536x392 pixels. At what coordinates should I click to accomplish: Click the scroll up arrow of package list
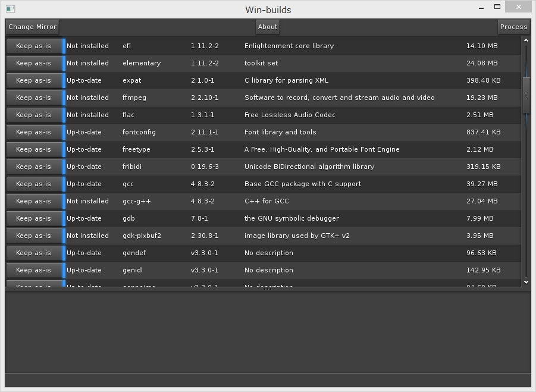click(x=526, y=40)
